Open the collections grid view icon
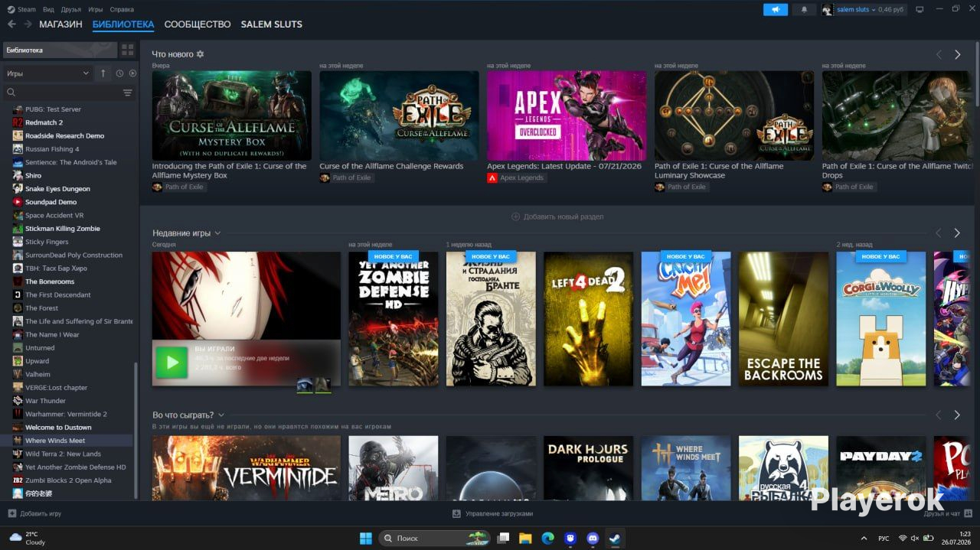Image resolution: width=980 pixels, height=550 pixels. [x=128, y=50]
